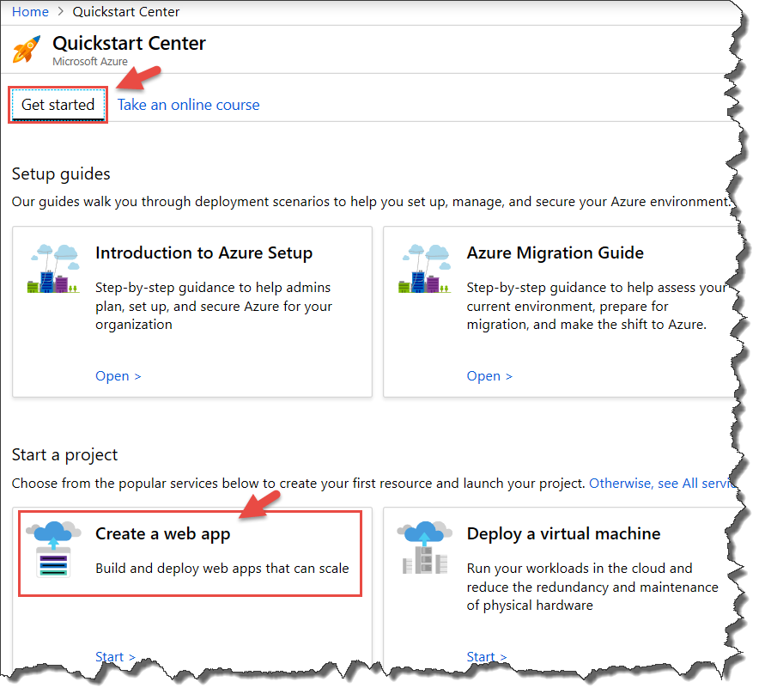The image size is (765, 700).
Task: Click the Azure Migration Guide title
Action: pos(556,253)
